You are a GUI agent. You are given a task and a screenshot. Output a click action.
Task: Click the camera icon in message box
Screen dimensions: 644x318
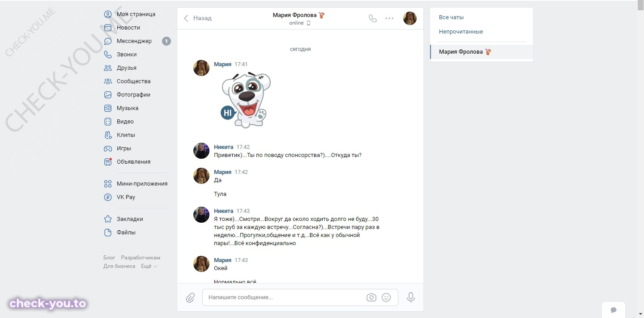click(x=371, y=297)
